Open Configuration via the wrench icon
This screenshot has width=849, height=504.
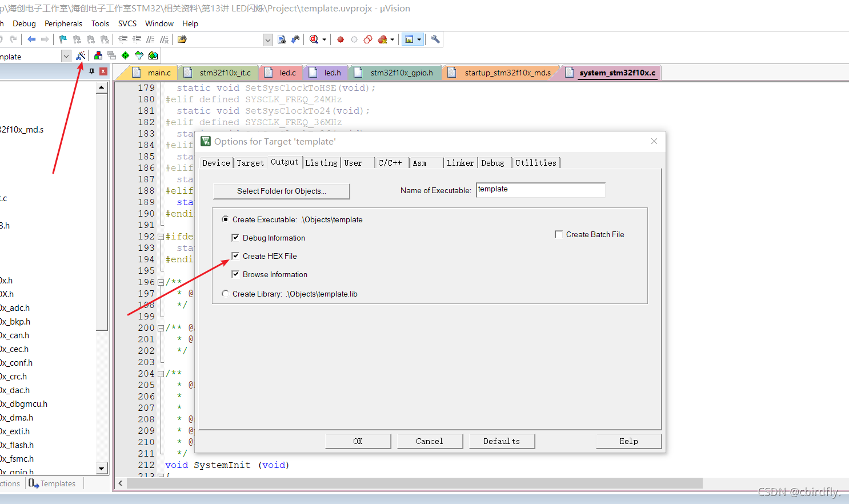[435, 39]
